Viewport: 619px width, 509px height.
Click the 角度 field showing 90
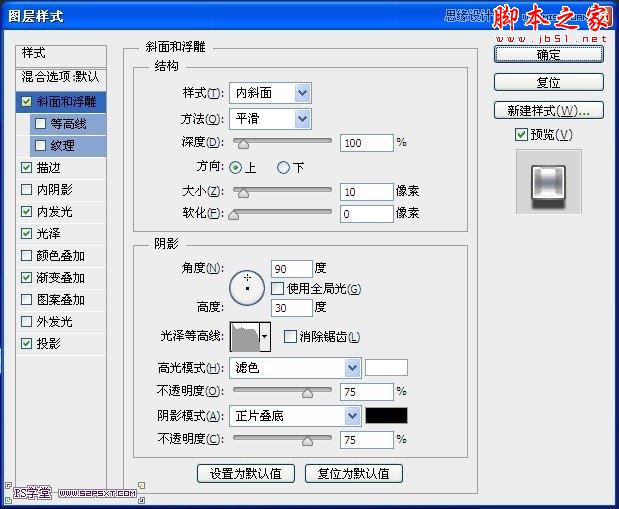click(292, 269)
